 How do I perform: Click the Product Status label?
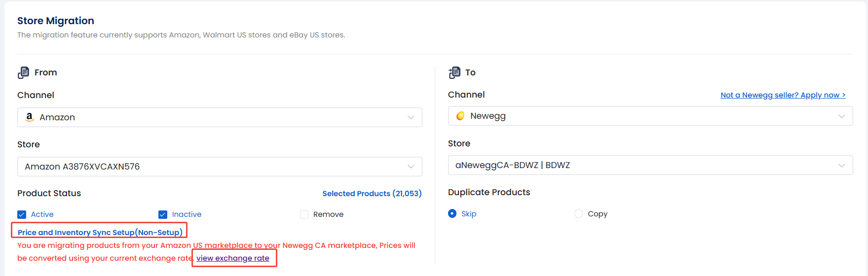pyautogui.click(x=49, y=193)
